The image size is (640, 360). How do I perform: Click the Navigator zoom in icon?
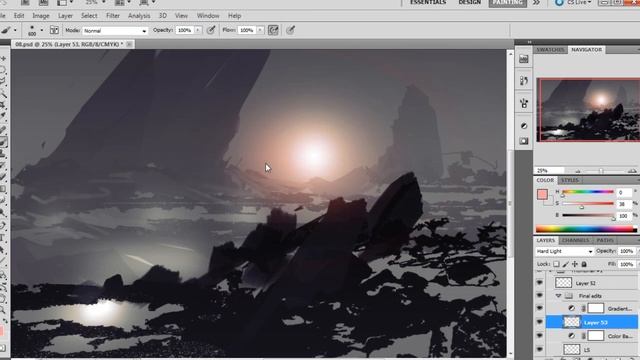[632, 171]
